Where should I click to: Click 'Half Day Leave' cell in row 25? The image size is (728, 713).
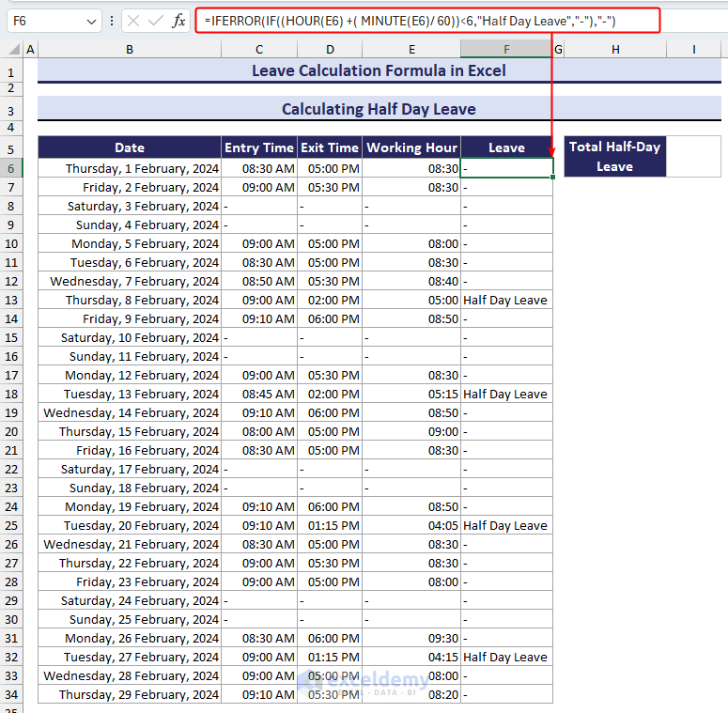(506, 525)
